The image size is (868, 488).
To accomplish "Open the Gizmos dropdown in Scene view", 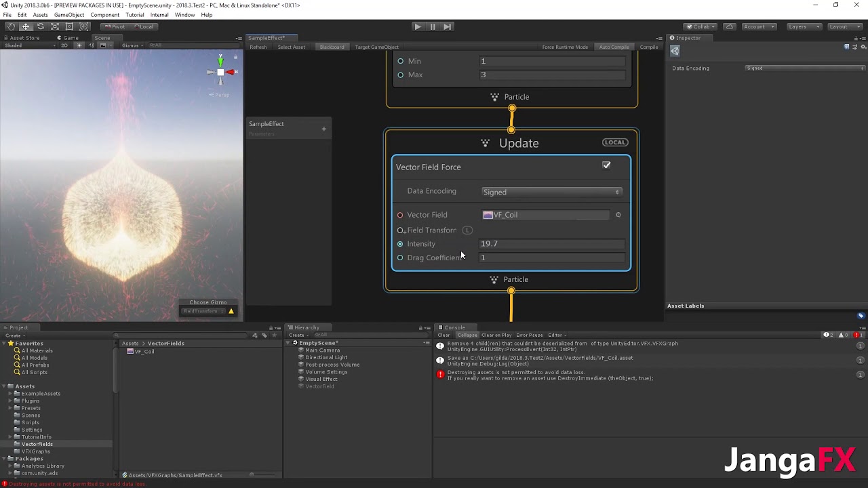I will click(x=132, y=45).
